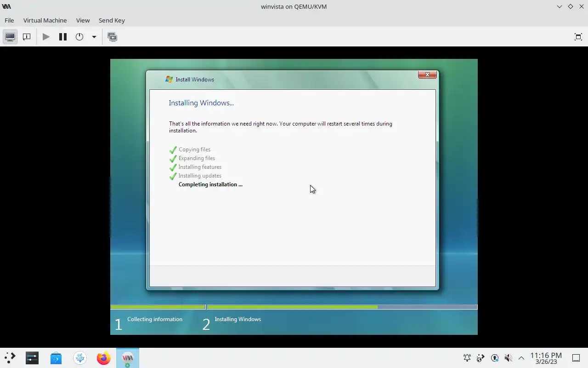Click the Completing installation step

[210, 184]
